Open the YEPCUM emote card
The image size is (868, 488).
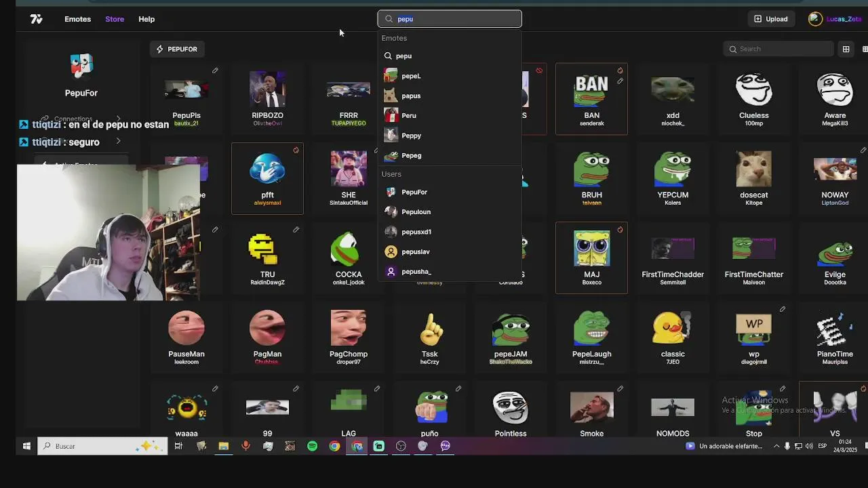coord(673,178)
